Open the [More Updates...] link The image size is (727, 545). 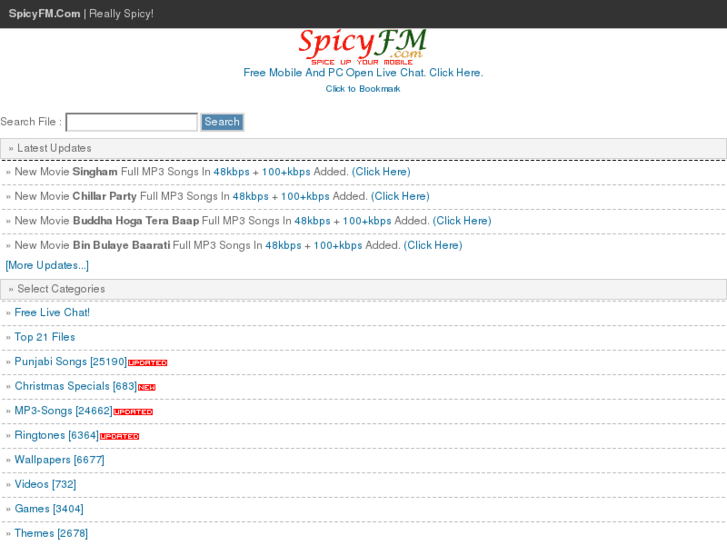pyautogui.click(x=47, y=265)
